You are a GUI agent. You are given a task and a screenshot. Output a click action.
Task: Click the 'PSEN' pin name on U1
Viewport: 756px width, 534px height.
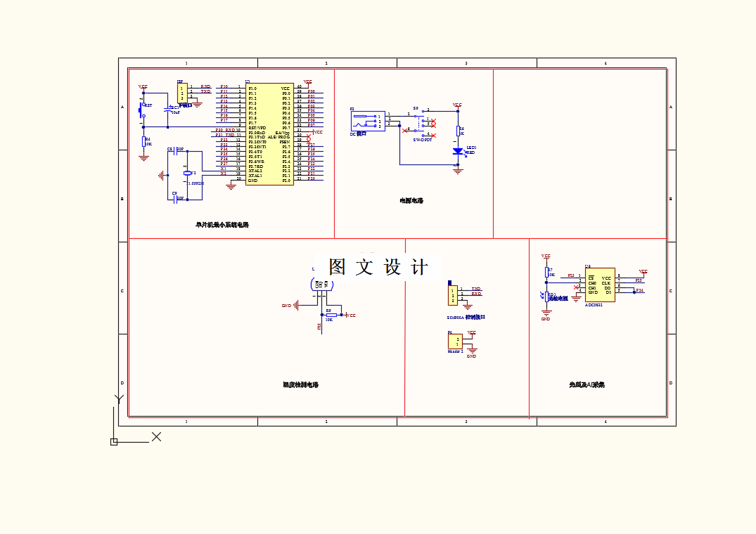285,142
